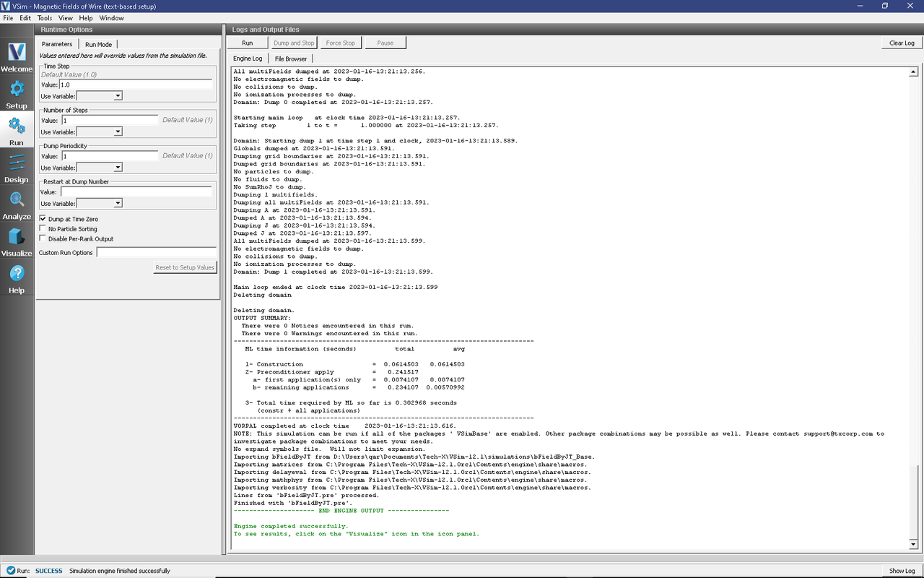Screen dimensions: 924x578
Task: Click the log scrollbar down arrow
Action: click(913, 544)
